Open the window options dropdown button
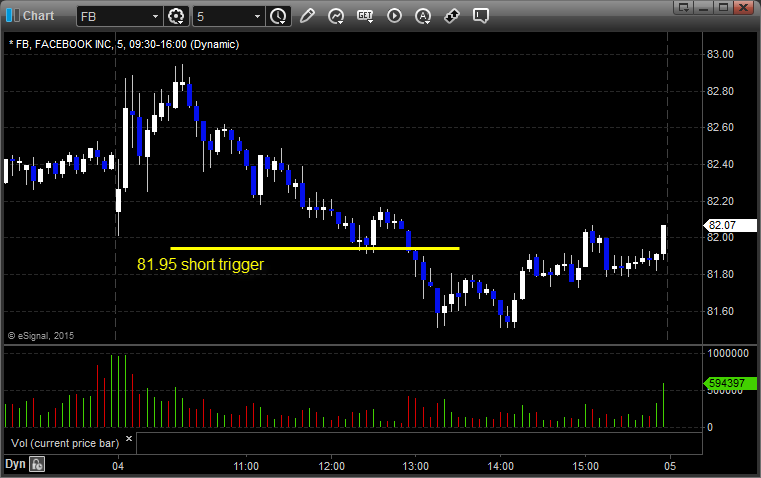761x478 pixels. [x=683, y=8]
